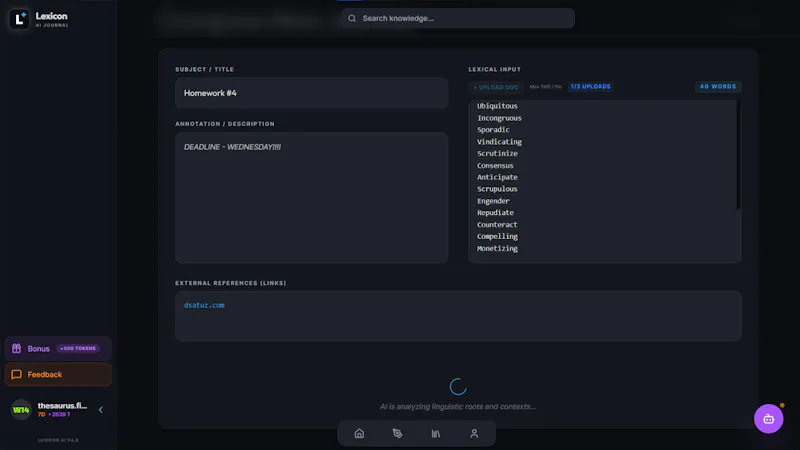Collapse the sidebar with the chevron

coord(101,410)
